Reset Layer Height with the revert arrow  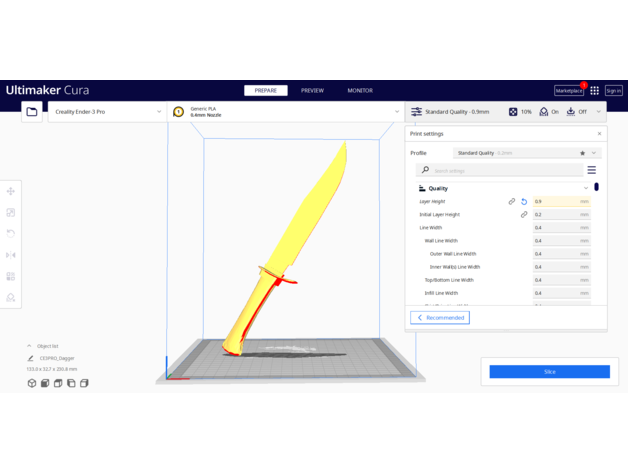[x=524, y=202]
